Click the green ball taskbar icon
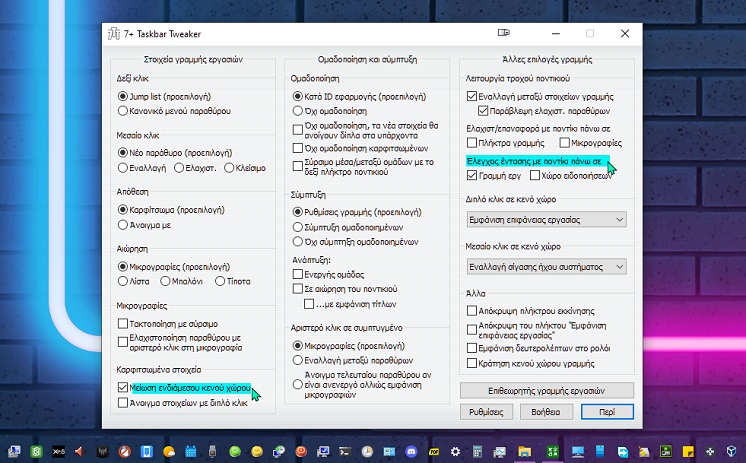 point(235,452)
